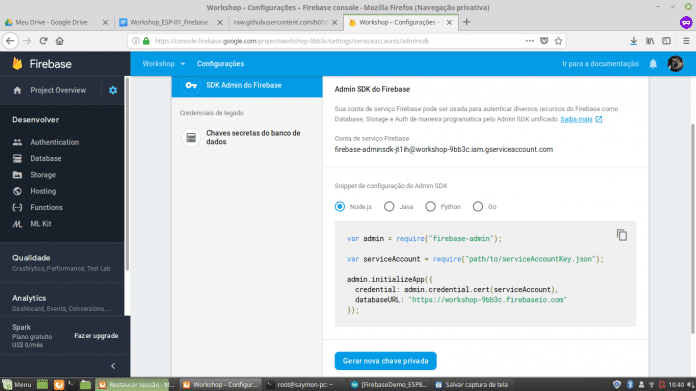Click Gerar nova chave privada button

click(x=386, y=361)
